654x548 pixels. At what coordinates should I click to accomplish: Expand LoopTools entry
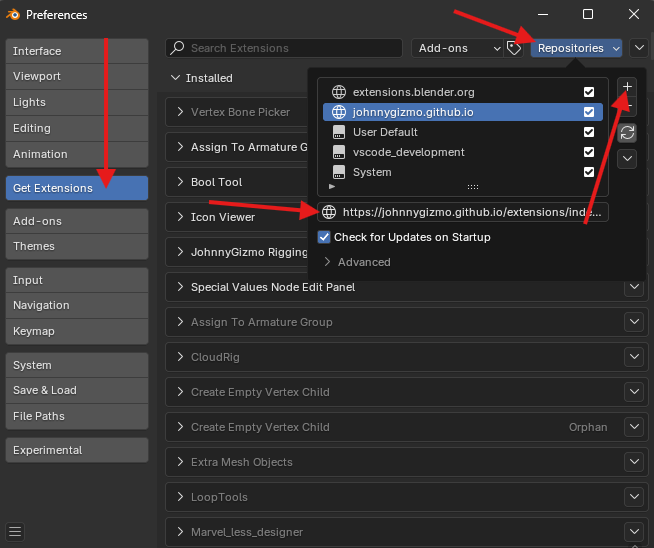[180, 497]
